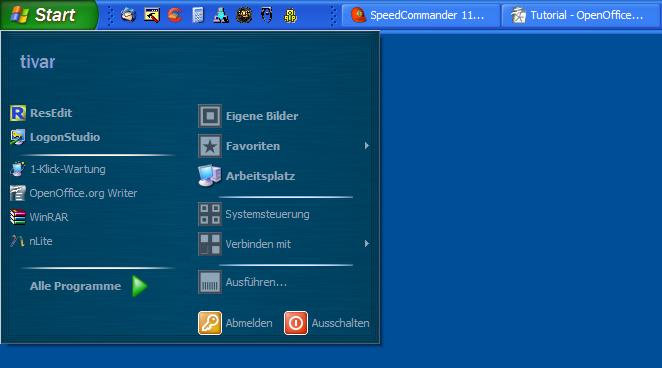The width and height of the screenshot is (662, 368).
Task: Click the dark round emblem quick launch icon
Action: tap(244, 15)
